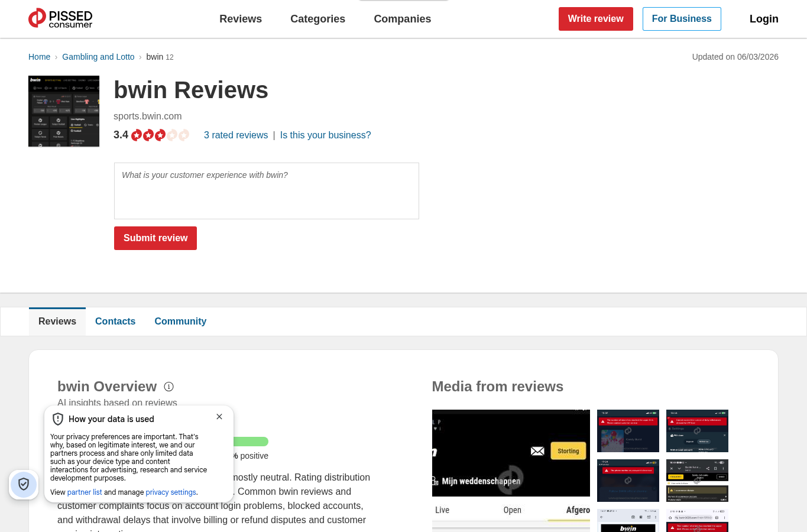Click the customer experience text box
The height and width of the screenshot is (532, 807).
[x=267, y=191]
